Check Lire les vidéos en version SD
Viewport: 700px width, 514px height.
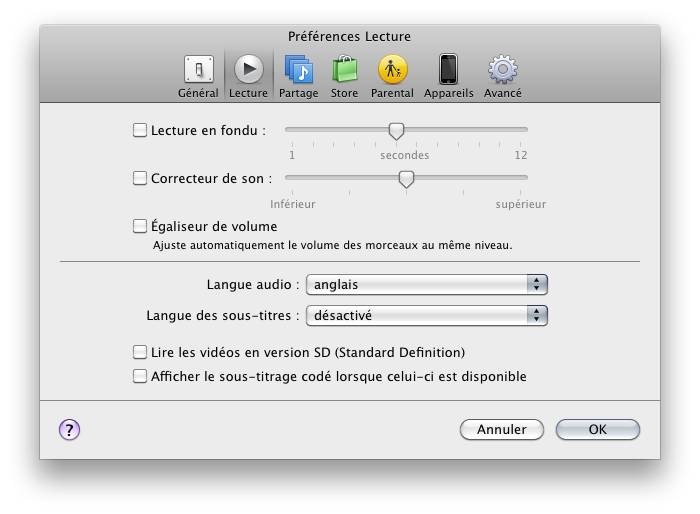point(140,353)
